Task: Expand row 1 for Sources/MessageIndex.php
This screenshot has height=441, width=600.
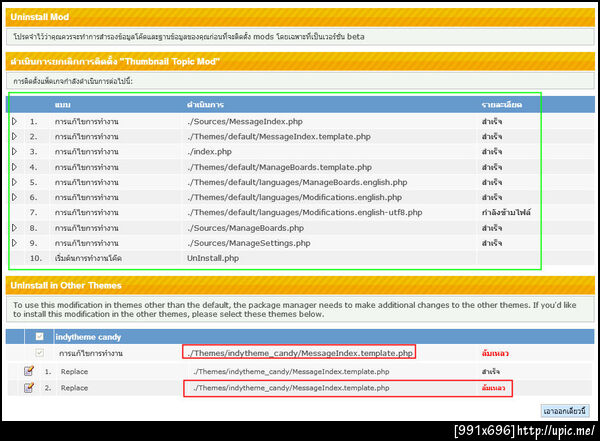Action: tap(15, 121)
